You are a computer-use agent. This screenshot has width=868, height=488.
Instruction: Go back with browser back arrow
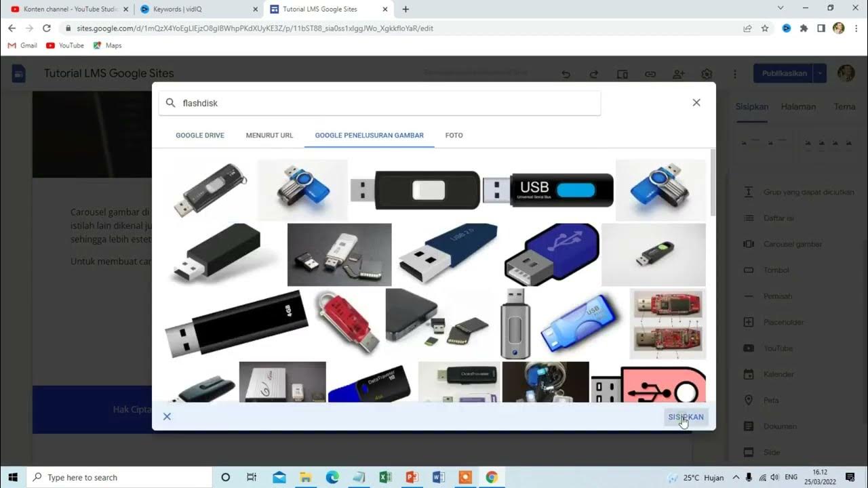click(12, 28)
